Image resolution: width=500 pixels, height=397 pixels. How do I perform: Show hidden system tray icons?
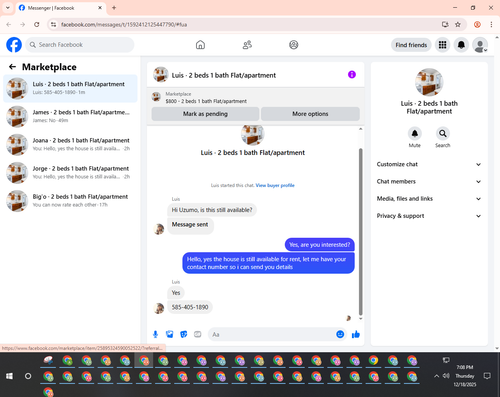click(x=436, y=376)
